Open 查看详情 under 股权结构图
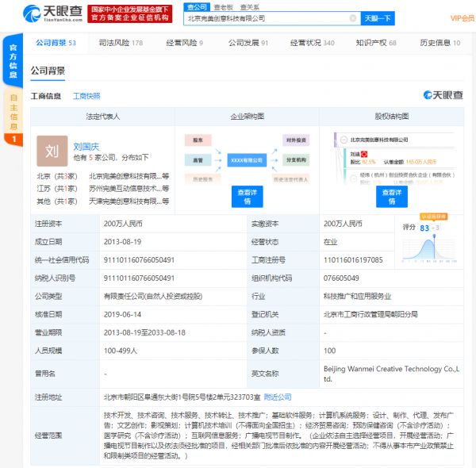Viewport: 476px width, 468px height. (x=391, y=196)
